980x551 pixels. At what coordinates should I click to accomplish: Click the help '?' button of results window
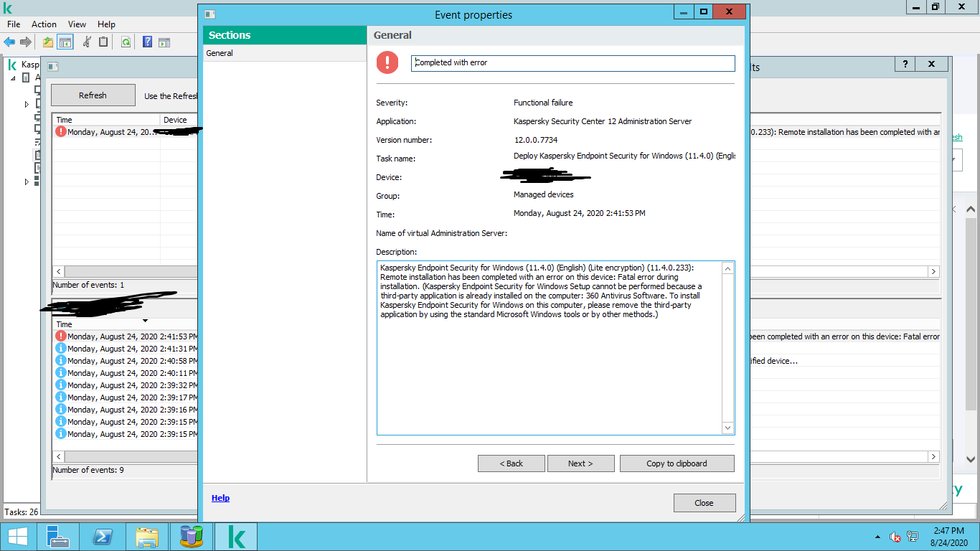pyautogui.click(x=905, y=64)
